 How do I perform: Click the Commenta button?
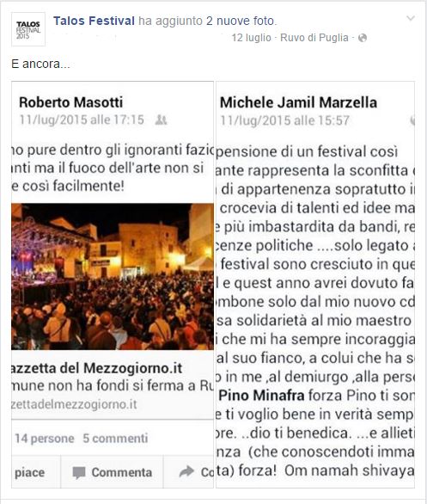pos(112,472)
